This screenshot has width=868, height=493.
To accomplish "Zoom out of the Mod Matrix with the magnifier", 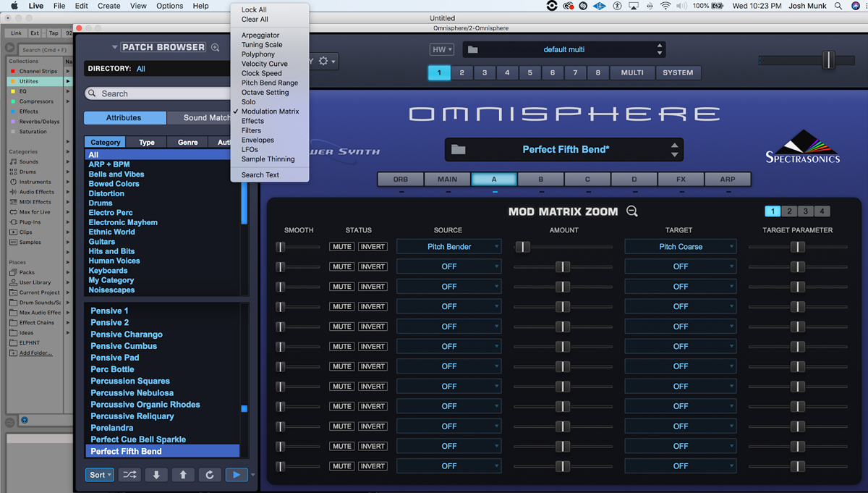I will click(631, 211).
